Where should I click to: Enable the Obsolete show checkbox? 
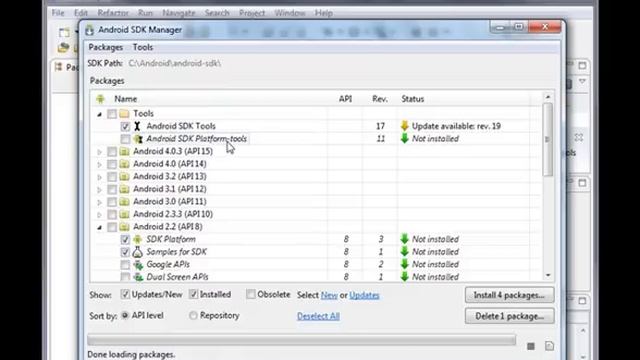[x=251, y=294]
